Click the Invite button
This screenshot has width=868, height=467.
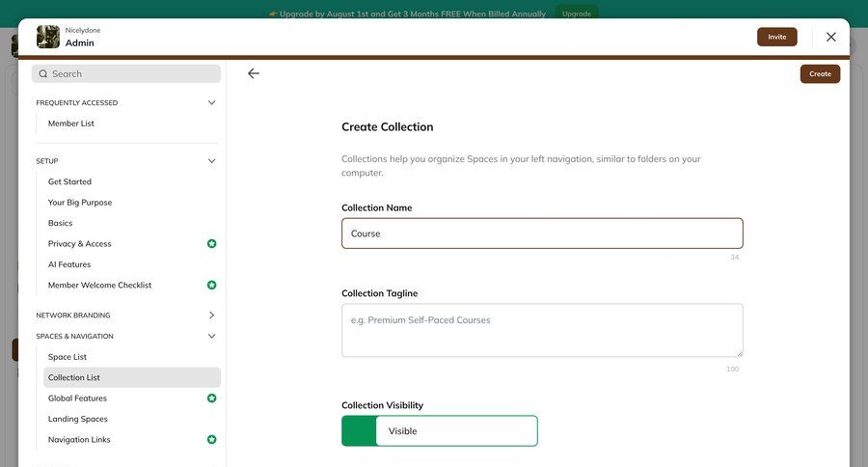[776, 37]
